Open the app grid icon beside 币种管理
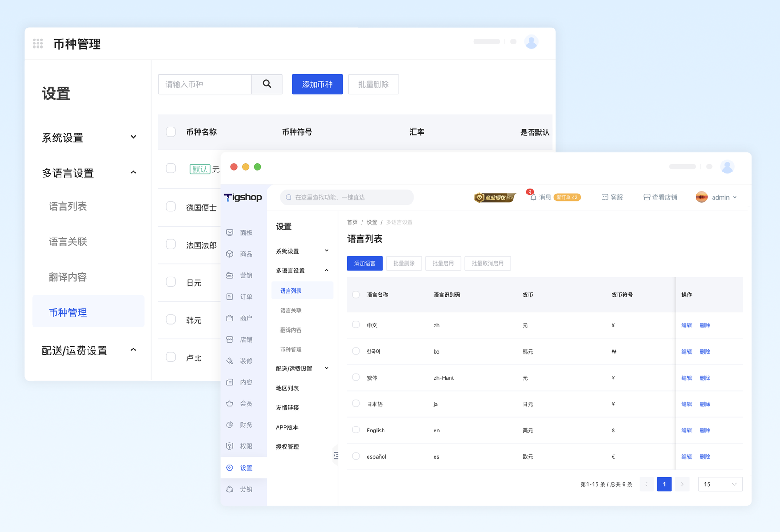Viewport: 780px width, 532px height. click(x=38, y=44)
